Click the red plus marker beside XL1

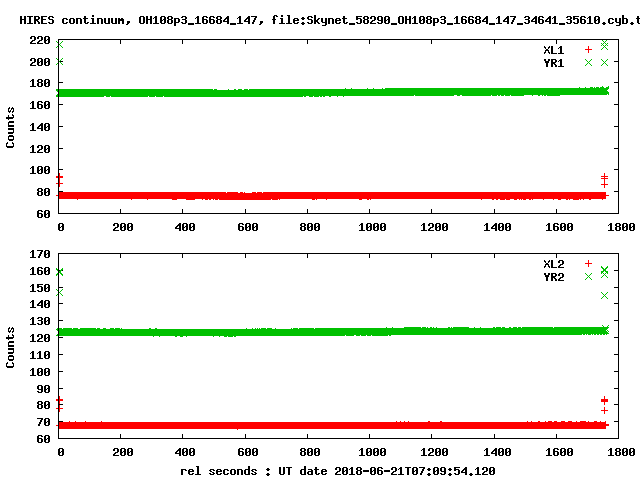coord(588,50)
